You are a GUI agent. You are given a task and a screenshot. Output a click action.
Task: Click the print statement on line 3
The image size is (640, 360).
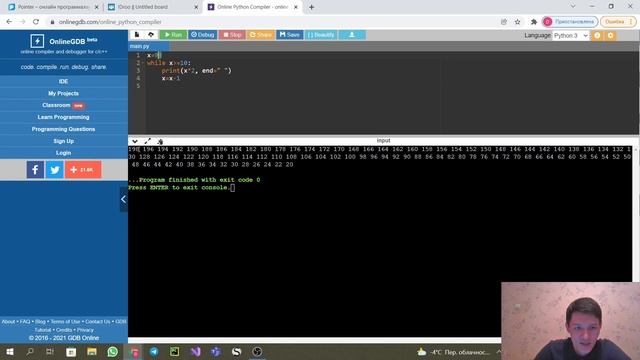coord(196,71)
